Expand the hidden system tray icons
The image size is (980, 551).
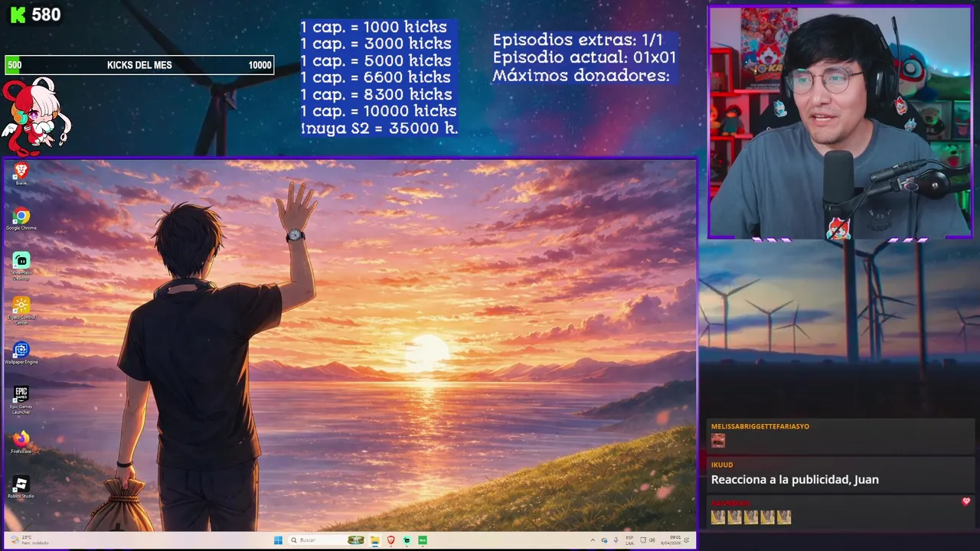593,540
